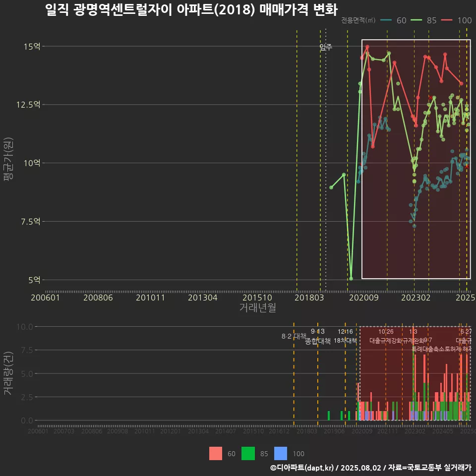Click the 200601 label on price chart axis
476x476 pixels.
(45, 297)
